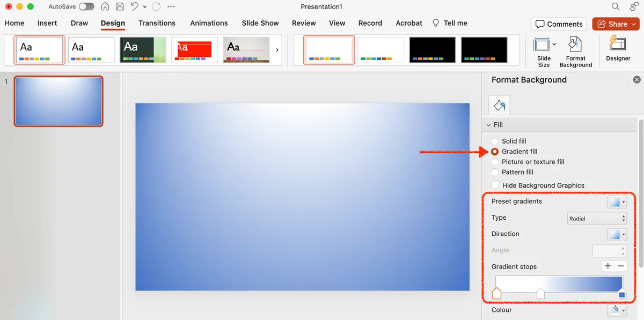Select the Gradient fill radio option

point(495,152)
